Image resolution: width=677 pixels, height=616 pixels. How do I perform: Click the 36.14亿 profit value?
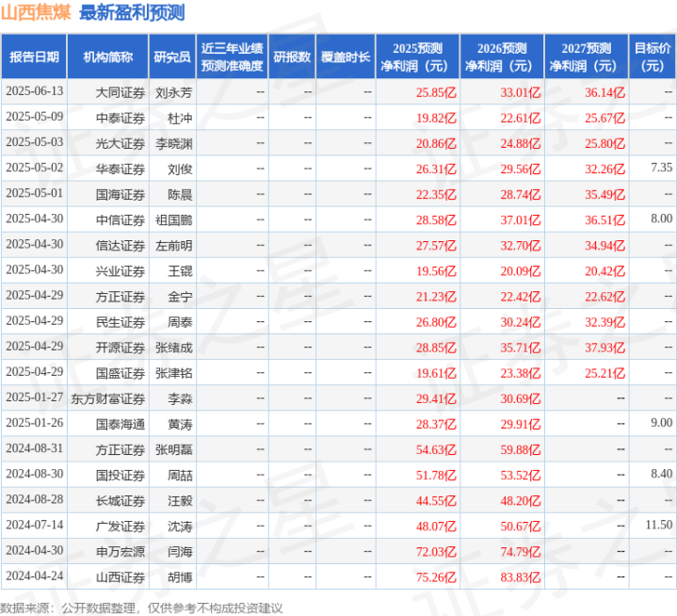click(604, 93)
